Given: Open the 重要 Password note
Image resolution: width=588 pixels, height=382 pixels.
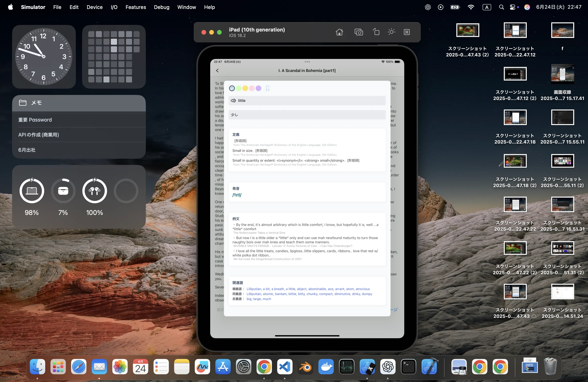Looking at the screenshot, I should tap(35, 120).
